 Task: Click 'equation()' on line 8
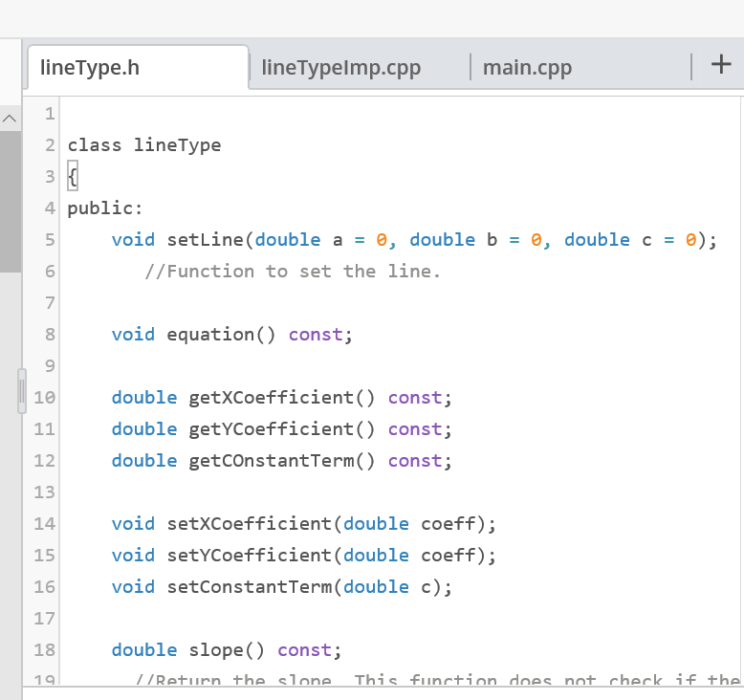point(221,335)
